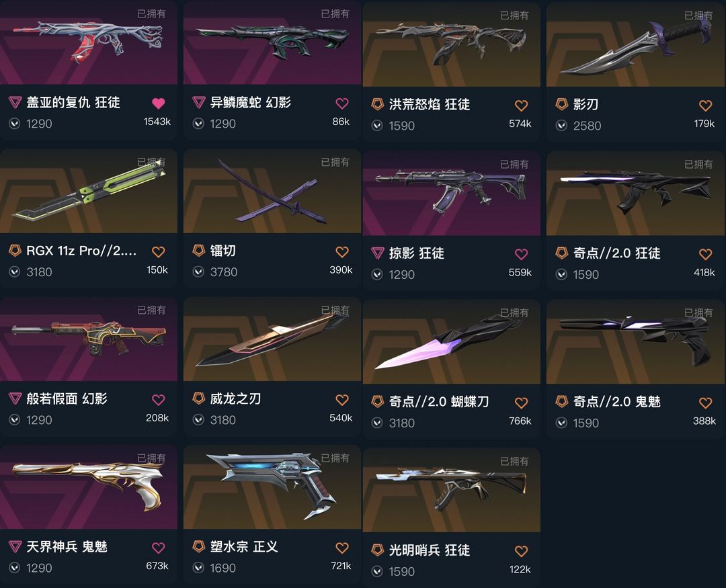This screenshot has height=588, width=726.
Task: Click the premium tier icon beside 影刃
Action: click(561, 104)
